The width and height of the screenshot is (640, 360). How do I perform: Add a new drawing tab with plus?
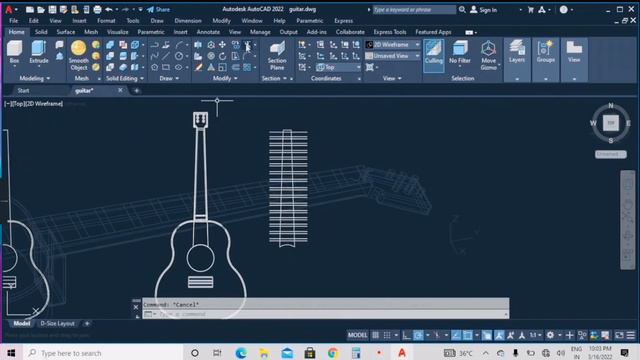136,91
